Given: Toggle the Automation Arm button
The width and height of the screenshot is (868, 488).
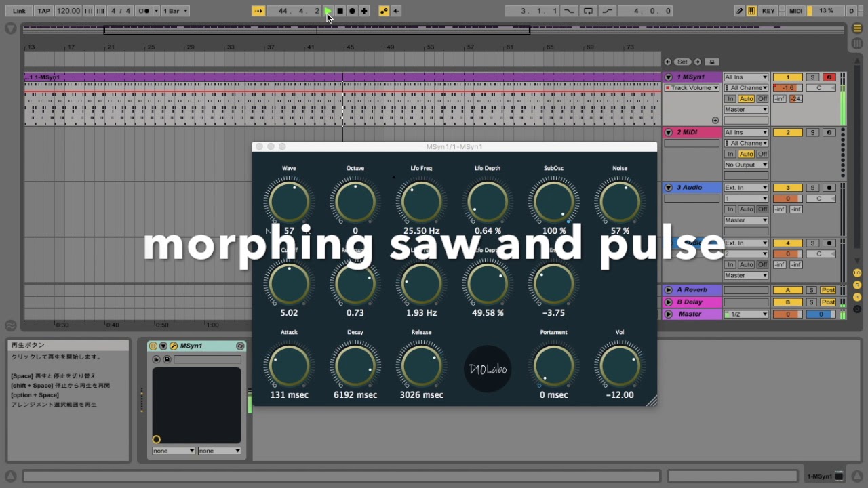Looking at the screenshot, I should (384, 11).
